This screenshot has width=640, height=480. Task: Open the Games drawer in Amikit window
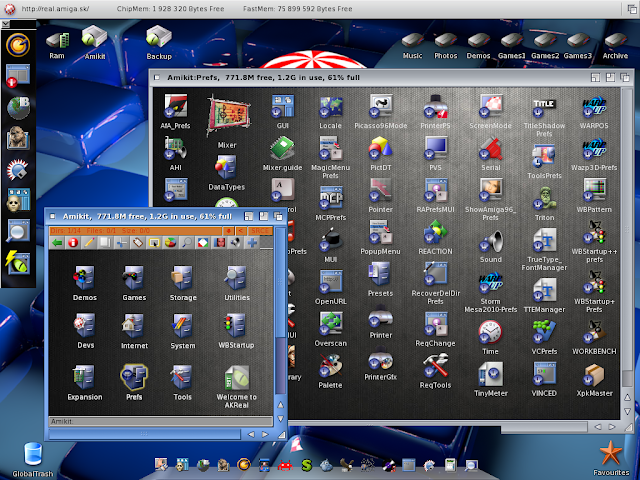point(134,278)
